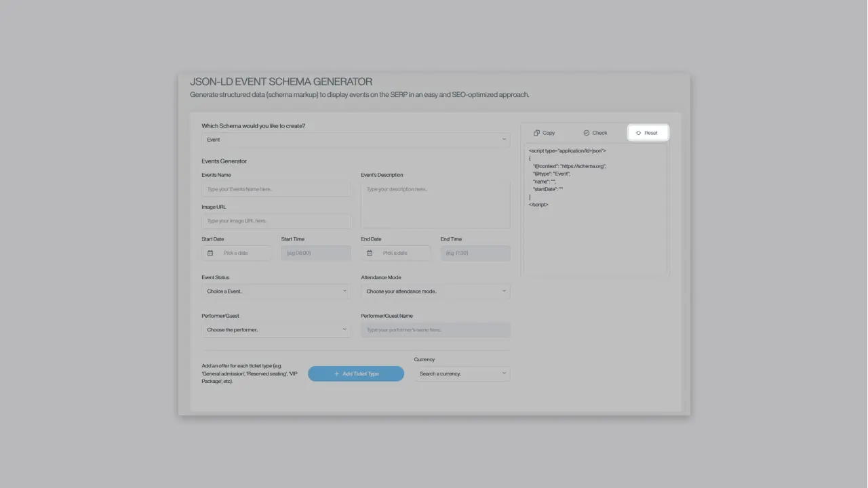Click the Check button label
The height and width of the screenshot is (488, 868).
(599, 133)
